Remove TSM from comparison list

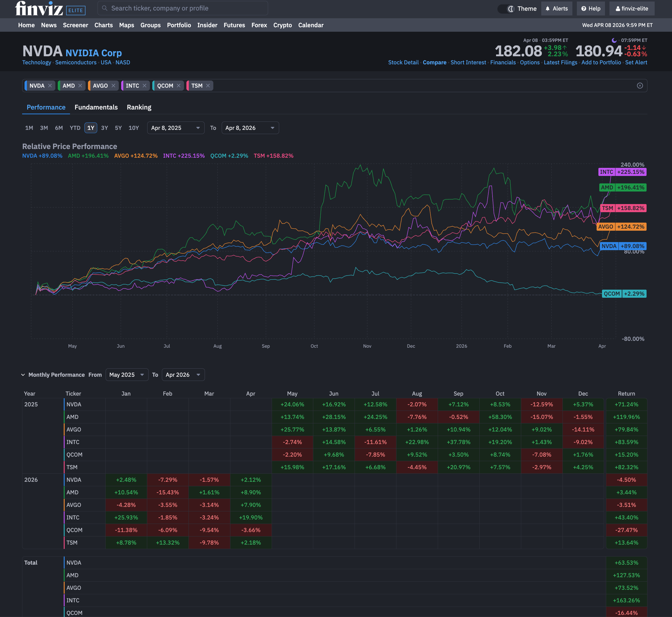tap(208, 86)
